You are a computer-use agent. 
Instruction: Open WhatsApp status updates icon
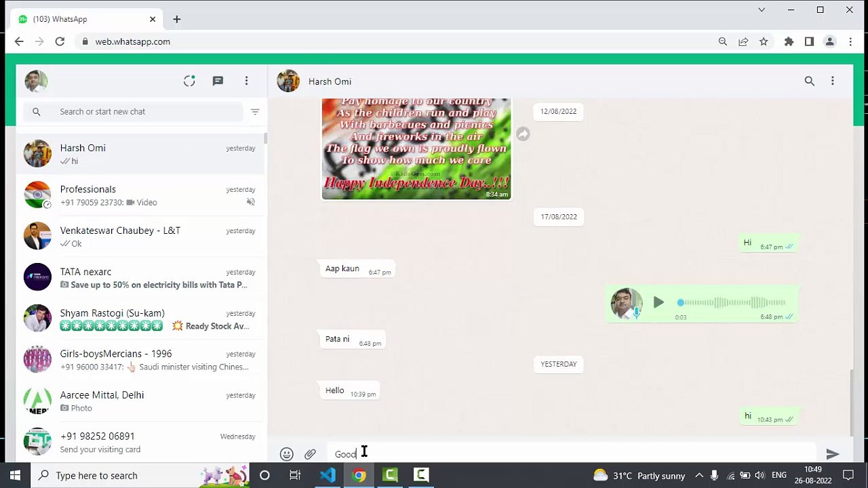(189, 81)
